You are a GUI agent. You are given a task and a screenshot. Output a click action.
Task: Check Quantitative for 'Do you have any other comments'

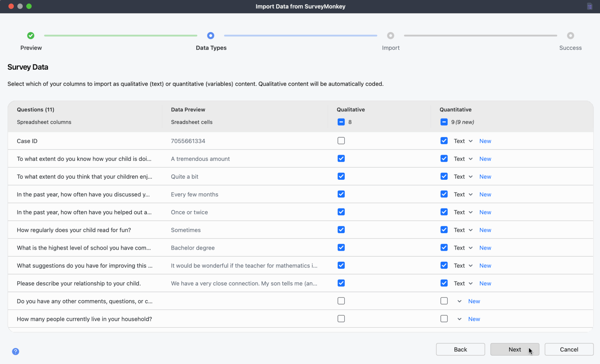tap(444, 301)
